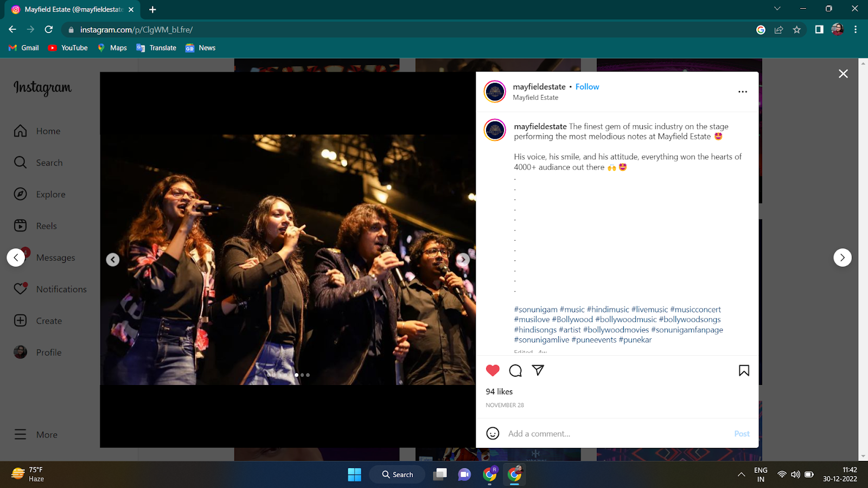Reload the Instagram page

point(49,29)
